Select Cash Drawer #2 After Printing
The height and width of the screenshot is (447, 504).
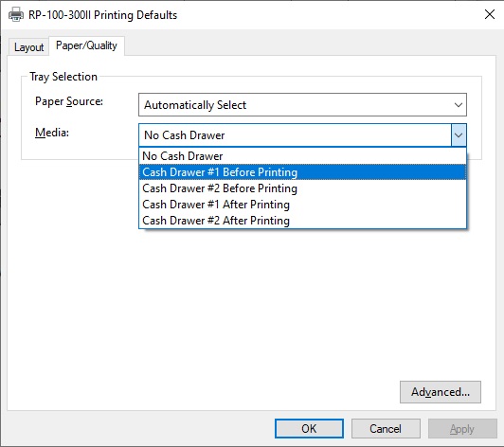click(302, 221)
